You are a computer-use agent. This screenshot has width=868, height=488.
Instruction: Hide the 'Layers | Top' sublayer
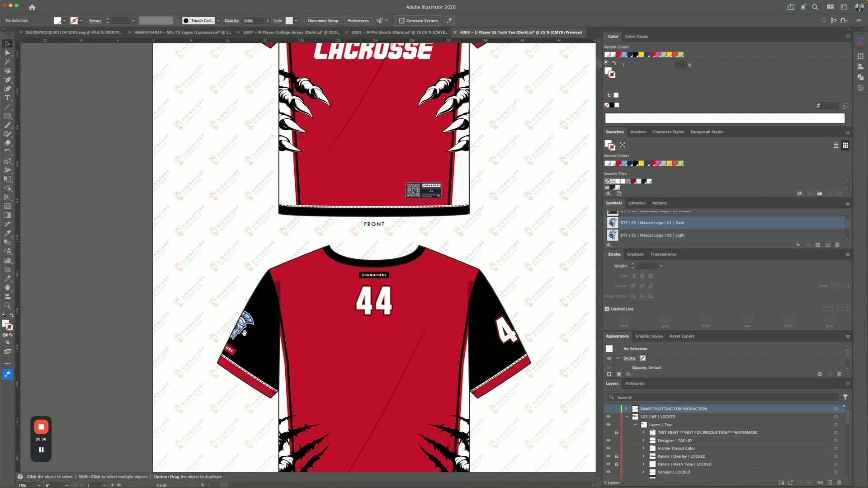pyautogui.click(x=608, y=425)
